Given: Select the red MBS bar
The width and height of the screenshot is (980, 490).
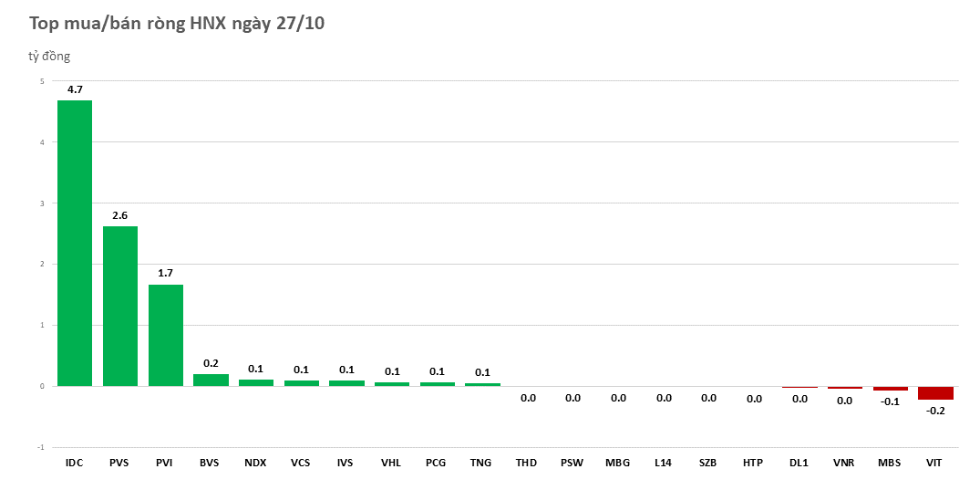Looking at the screenshot, I should pyautogui.click(x=890, y=389).
